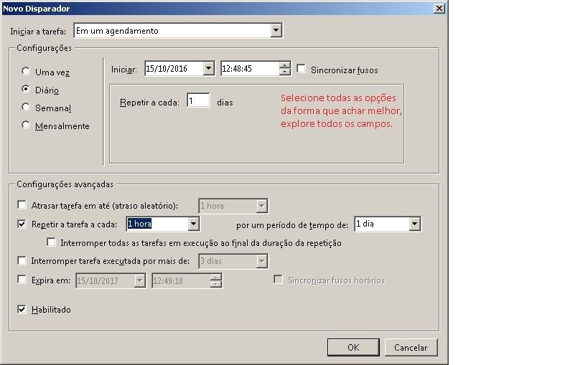This screenshot has height=365, width=588.
Task: Choose the 'Semanal' radio option
Action: pyautogui.click(x=26, y=107)
